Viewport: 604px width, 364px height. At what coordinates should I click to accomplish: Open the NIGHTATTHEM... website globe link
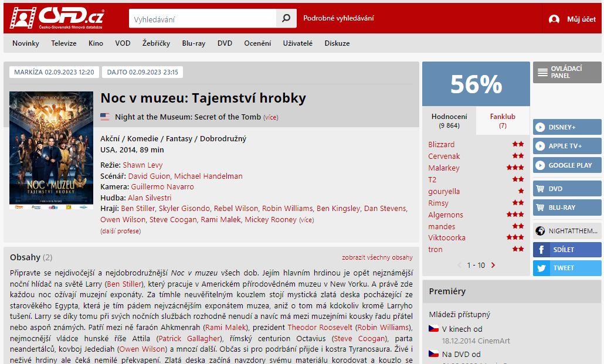[x=567, y=231]
